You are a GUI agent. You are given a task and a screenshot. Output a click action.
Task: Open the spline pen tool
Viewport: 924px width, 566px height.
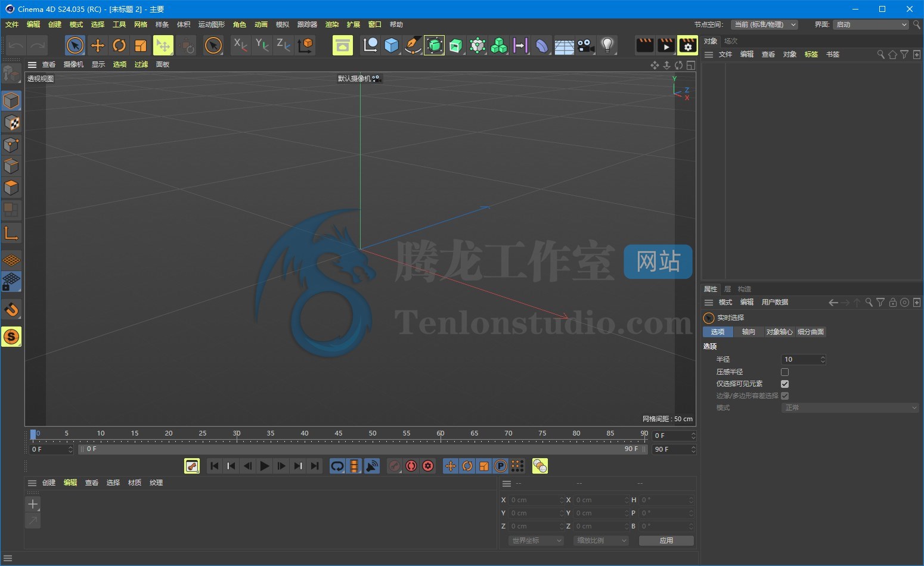413,45
